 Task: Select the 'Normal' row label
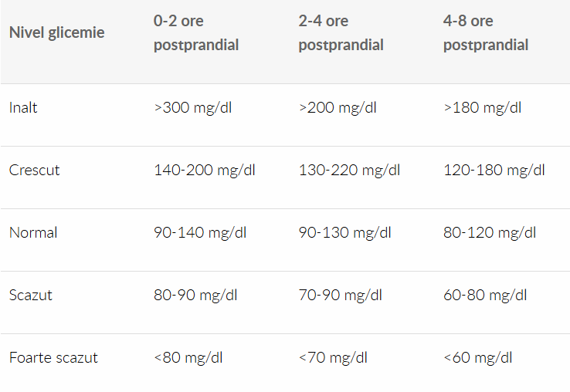tap(33, 232)
